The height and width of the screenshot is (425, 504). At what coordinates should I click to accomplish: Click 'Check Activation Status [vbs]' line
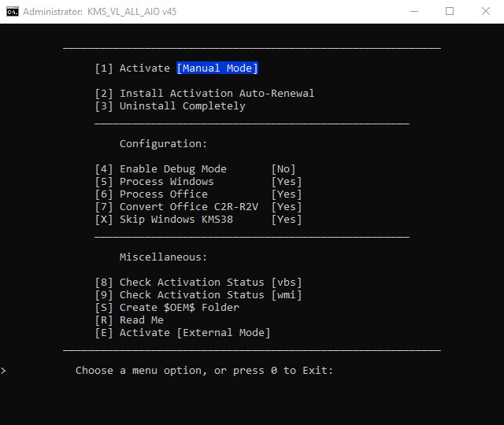(198, 283)
